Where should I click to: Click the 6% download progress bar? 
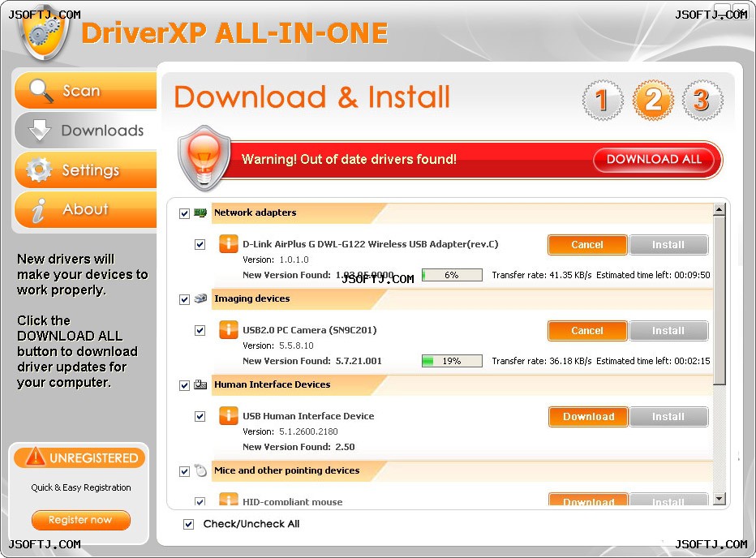tap(452, 275)
